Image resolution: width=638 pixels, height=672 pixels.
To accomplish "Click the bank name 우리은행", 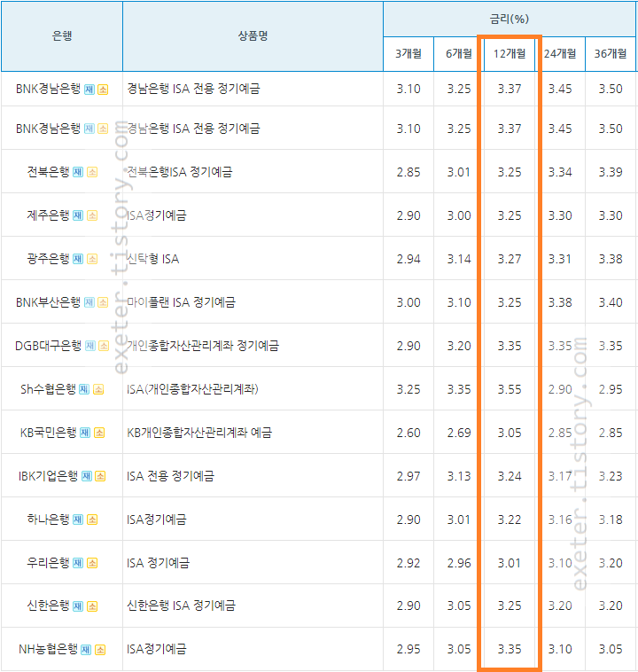I will 48,563.
